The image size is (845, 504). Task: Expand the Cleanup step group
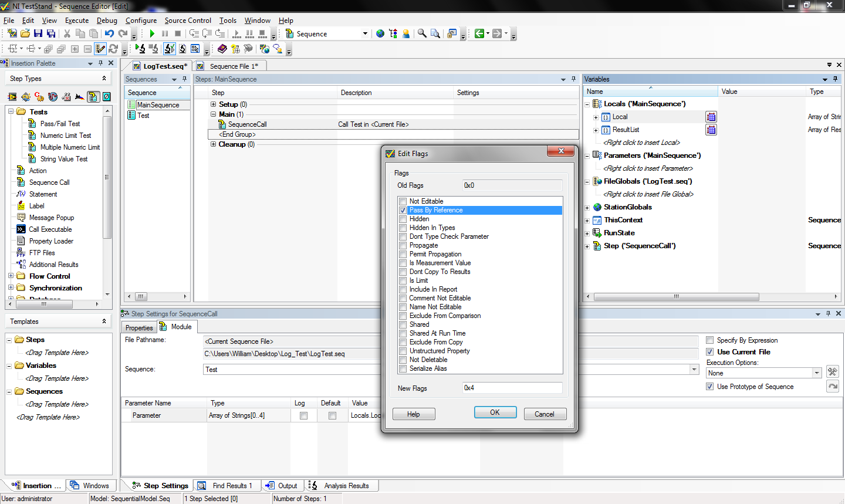(214, 144)
